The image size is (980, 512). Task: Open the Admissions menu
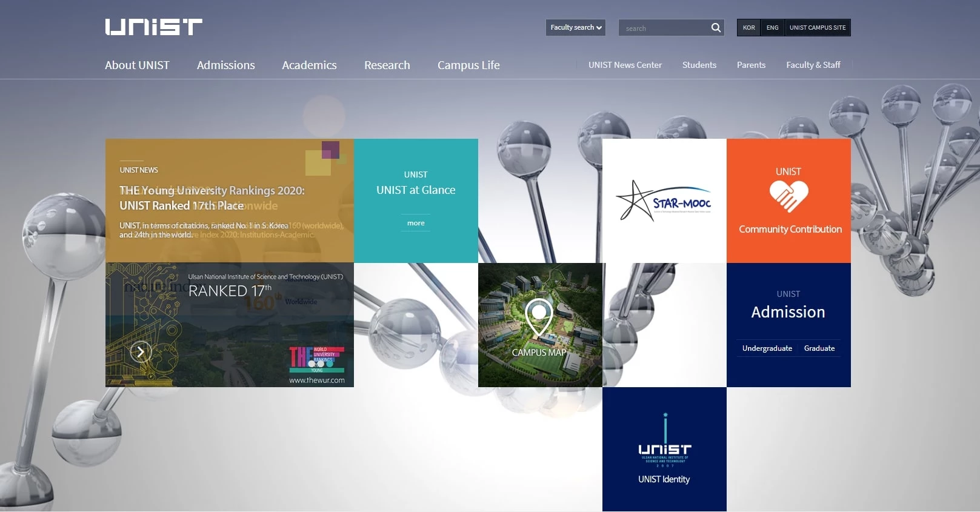(x=225, y=65)
